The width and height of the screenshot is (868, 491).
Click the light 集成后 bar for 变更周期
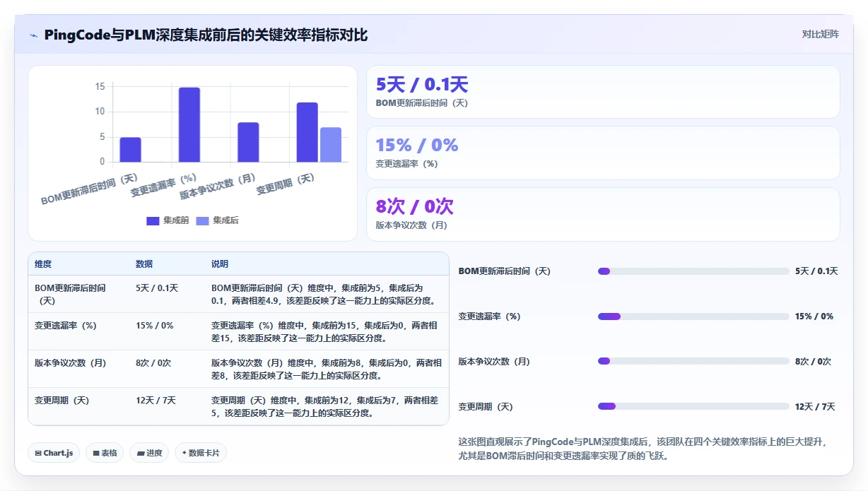331,144
